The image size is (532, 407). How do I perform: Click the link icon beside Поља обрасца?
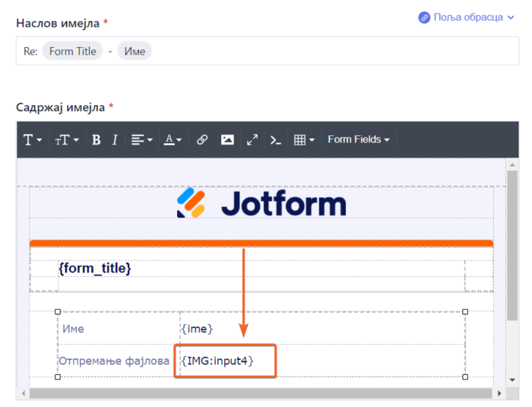coord(424,17)
